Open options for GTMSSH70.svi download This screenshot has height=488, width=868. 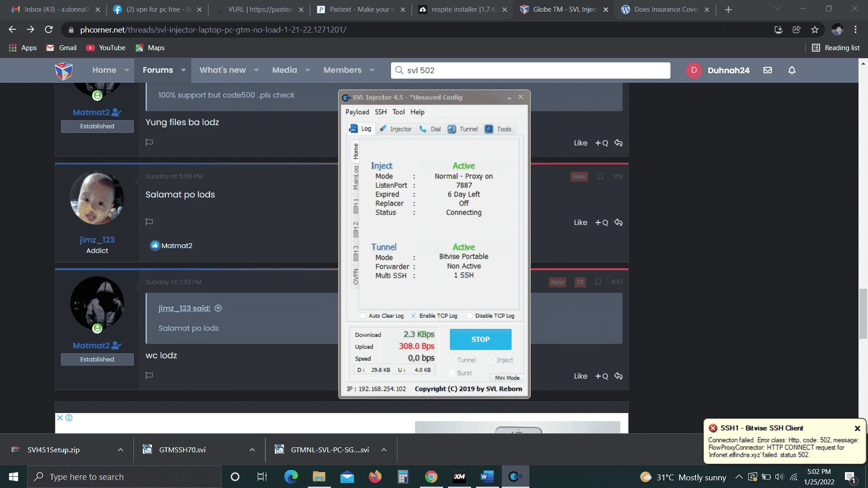tap(252, 450)
